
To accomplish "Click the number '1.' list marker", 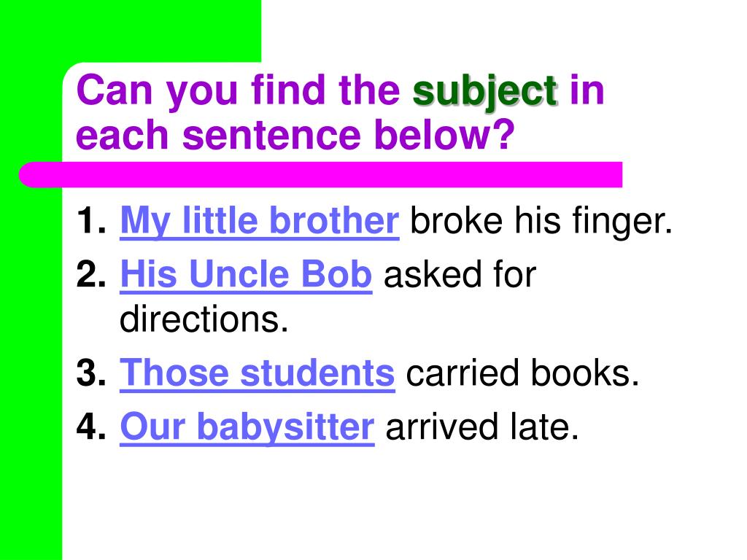I will [x=91, y=221].
